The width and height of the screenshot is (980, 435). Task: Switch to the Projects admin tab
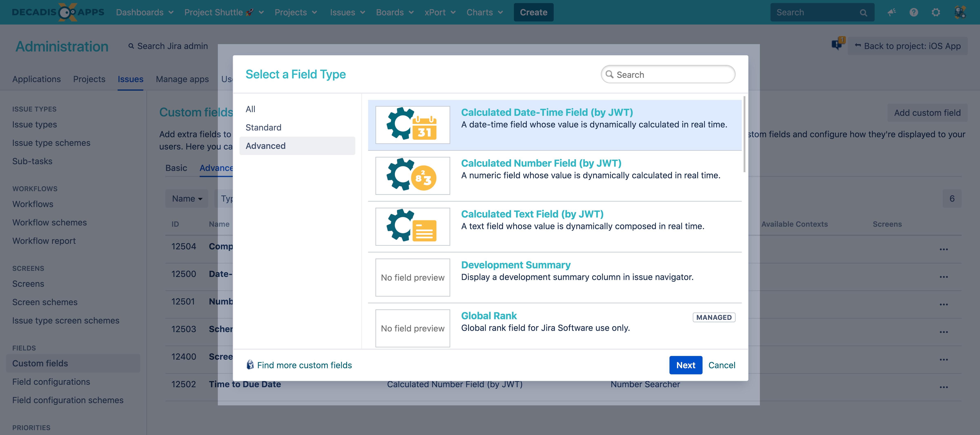[89, 79]
